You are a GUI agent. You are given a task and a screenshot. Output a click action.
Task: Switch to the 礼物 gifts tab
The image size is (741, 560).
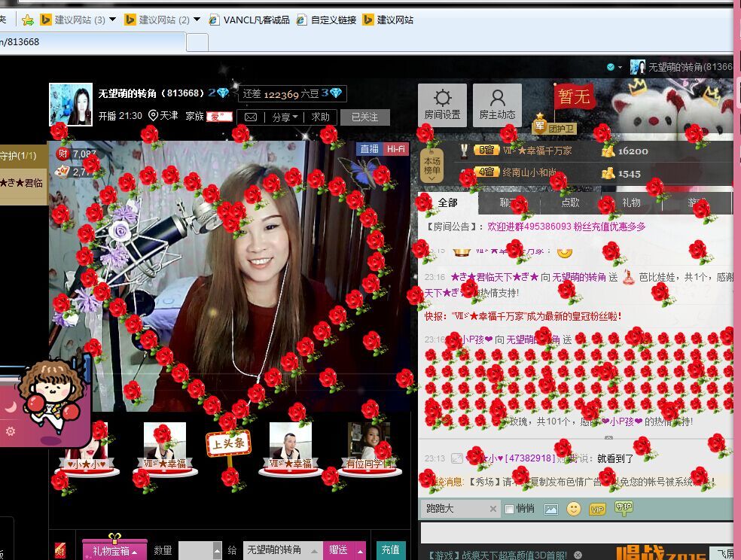pos(631,203)
